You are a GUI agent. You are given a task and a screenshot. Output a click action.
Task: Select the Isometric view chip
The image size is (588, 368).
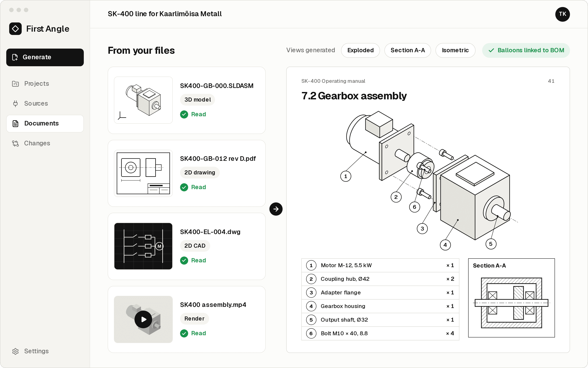pos(455,50)
